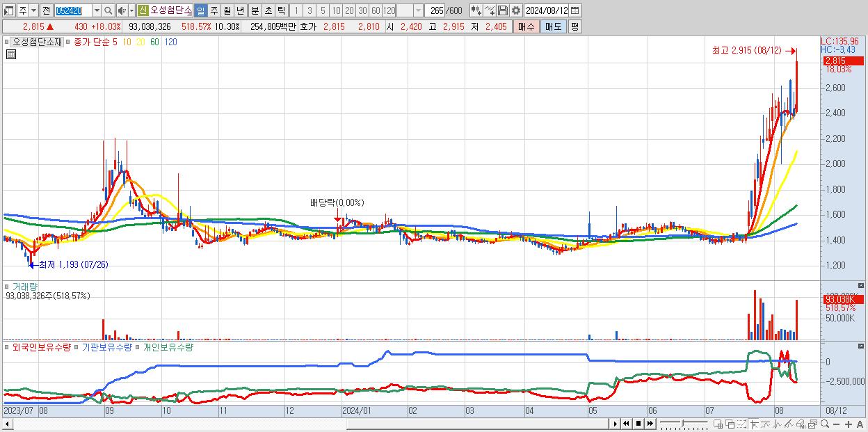Click the fast-forward double-right arrow button
Screen dimensions: 868x432
(650, 424)
